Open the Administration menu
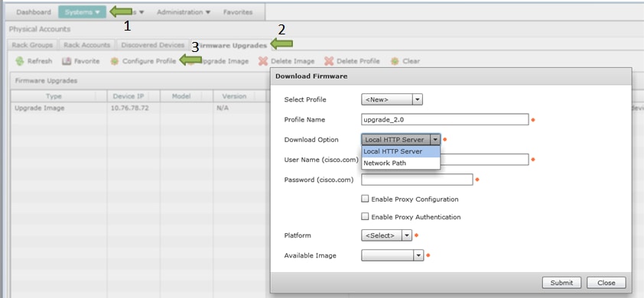The image size is (644, 298). pos(183,12)
